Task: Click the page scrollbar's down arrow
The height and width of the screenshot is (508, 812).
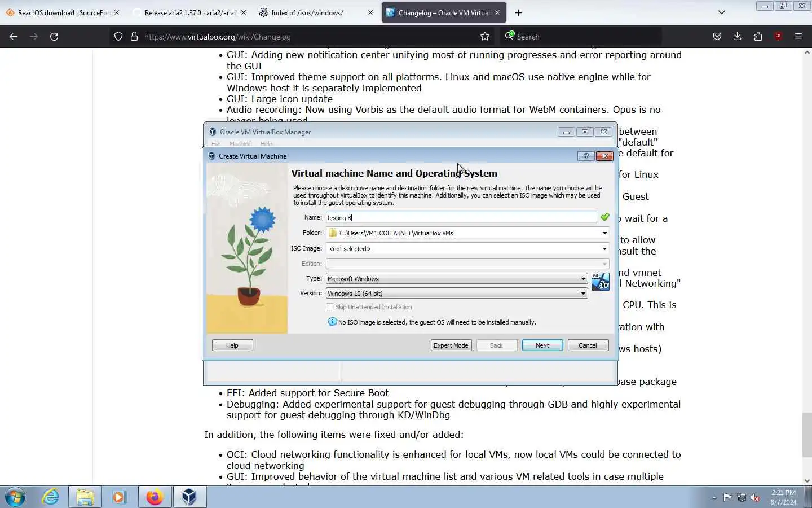Action: 807,481
